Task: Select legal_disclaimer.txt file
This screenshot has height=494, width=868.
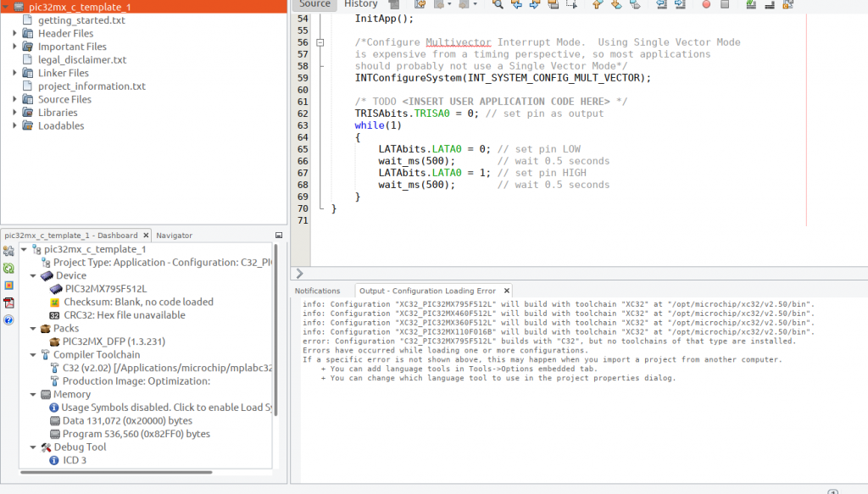Action: [x=82, y=60]
